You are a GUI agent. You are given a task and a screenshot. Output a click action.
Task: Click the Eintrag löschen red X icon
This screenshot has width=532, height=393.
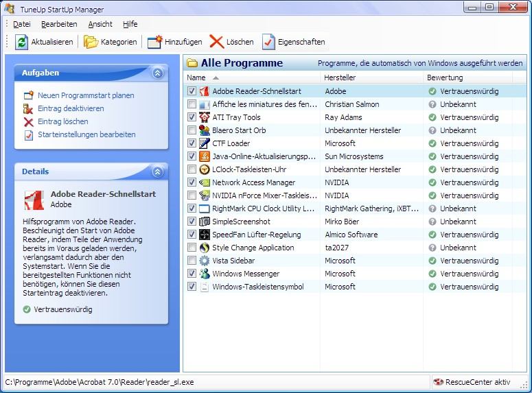click(29, 121)
